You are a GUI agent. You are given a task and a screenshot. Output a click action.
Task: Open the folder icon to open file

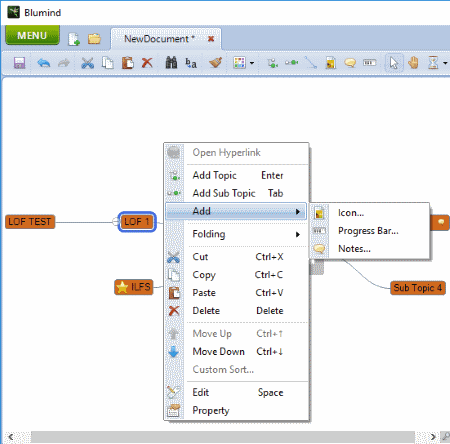(94, 39)
